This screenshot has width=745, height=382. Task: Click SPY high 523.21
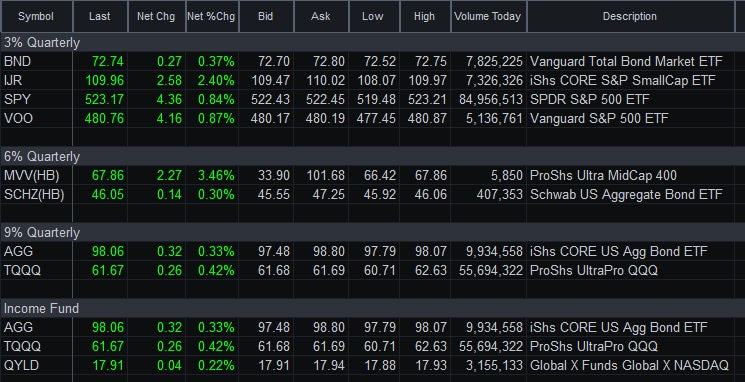[x=428, y=99]
